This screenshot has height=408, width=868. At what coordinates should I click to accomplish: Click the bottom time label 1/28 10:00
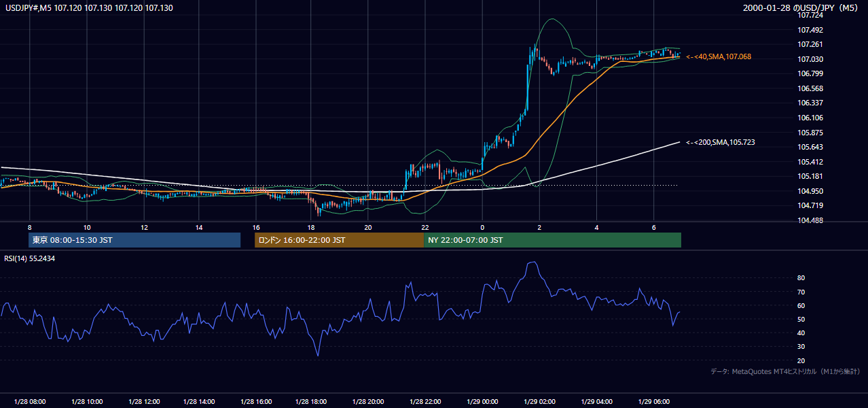(x=86, y=402)
